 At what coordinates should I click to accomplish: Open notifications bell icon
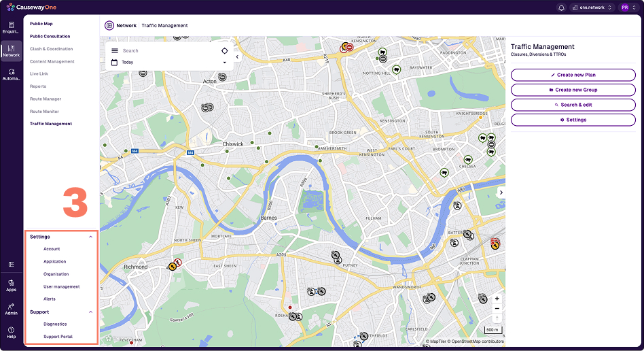pos(561,7)
